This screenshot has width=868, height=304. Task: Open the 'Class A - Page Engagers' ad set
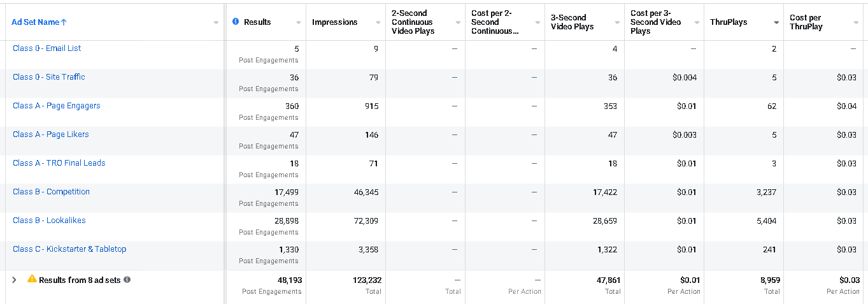(x=57, y=106)
